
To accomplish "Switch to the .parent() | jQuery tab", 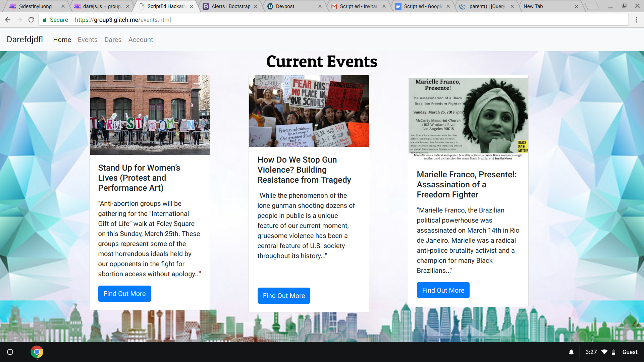I will tap(486, 6).
